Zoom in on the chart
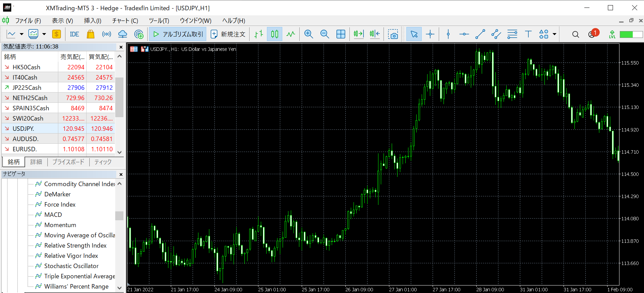The height and width of the screenshot is (293, 644). [x=309, y=34]
